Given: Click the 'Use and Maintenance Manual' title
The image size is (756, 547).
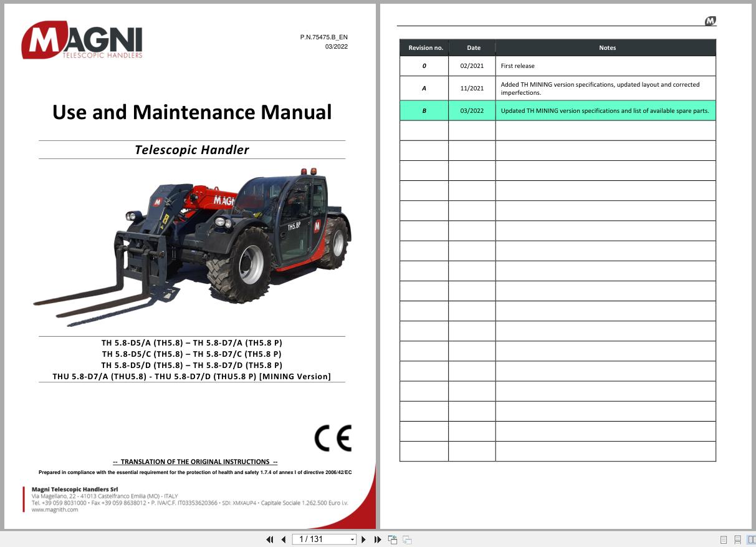Looking at the screenshot, I should pyautogui.click(x=192, y=112).
